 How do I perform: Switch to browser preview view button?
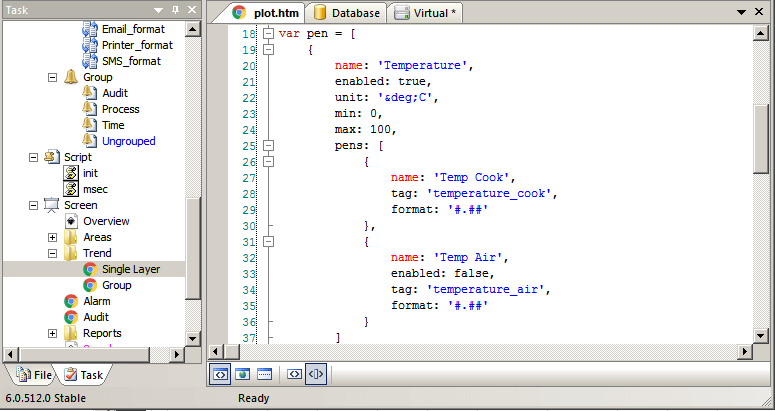click(242, 374)
